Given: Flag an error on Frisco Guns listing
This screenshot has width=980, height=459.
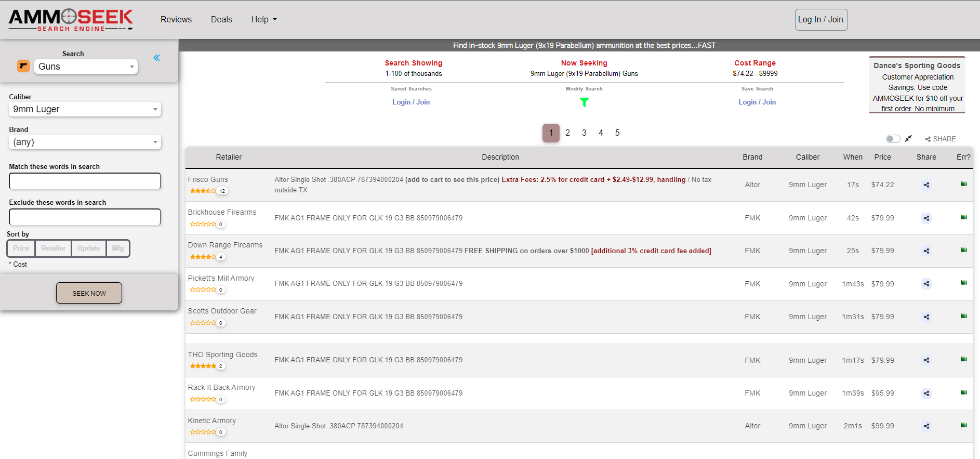Looking at the screenshot, I should [964, 185].
